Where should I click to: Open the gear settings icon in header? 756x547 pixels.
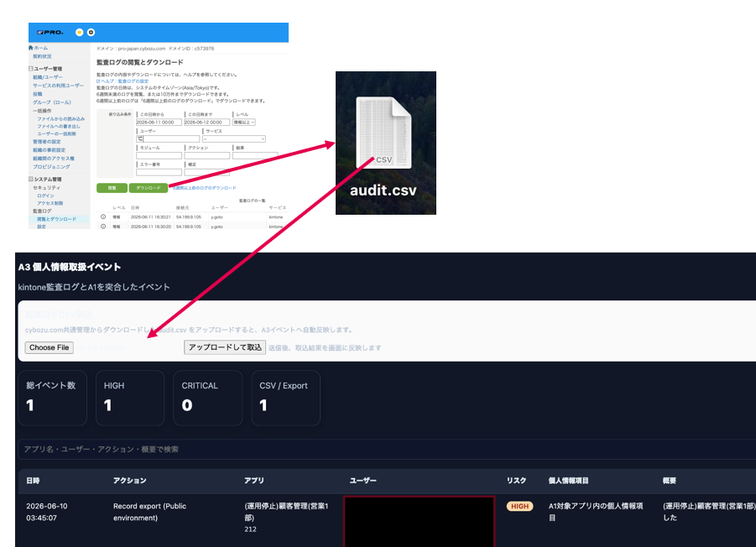point(91,32)
